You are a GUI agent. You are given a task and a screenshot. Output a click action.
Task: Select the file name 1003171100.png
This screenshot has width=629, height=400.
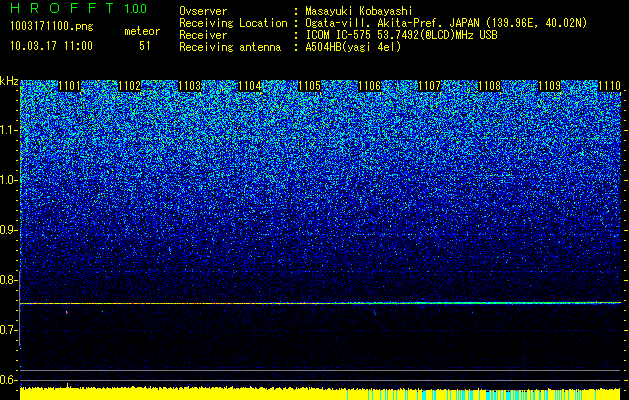click(x=52, y=27)
